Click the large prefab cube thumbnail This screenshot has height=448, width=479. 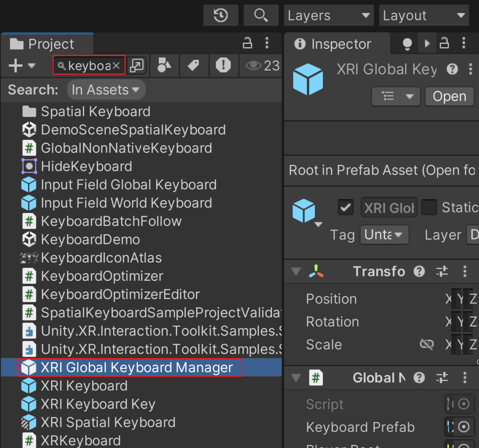(x=308, y=79)
